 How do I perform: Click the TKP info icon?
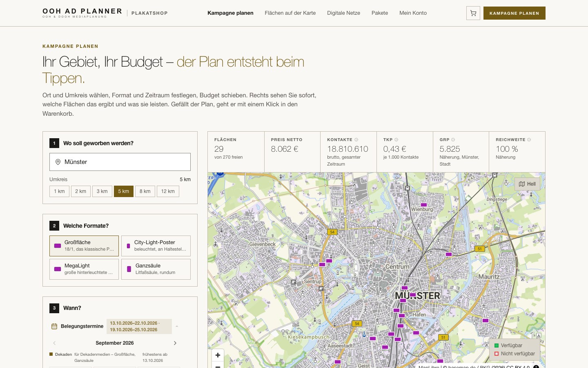pos(396,140)
